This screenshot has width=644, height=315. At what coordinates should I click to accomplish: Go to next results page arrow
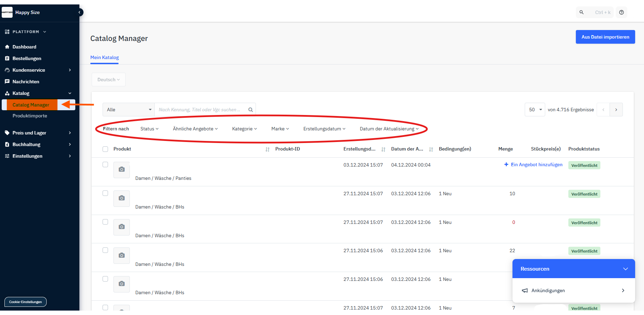pos(616,110)
